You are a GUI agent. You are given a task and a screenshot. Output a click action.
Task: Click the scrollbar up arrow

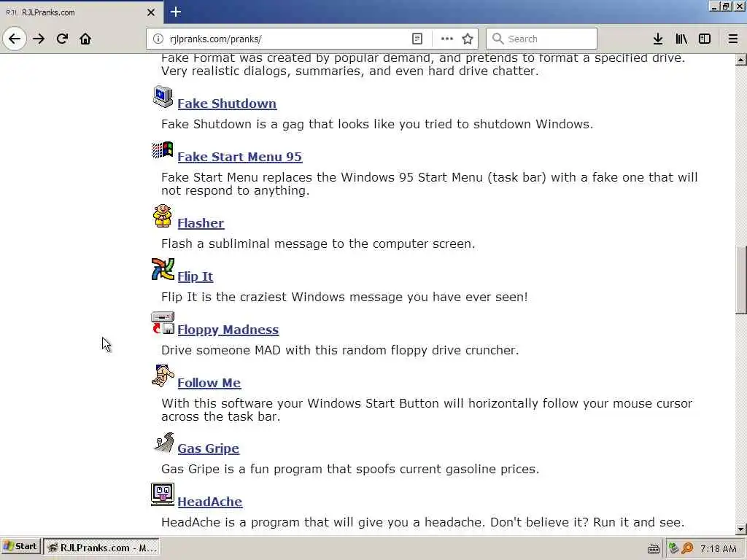point(741,60)
